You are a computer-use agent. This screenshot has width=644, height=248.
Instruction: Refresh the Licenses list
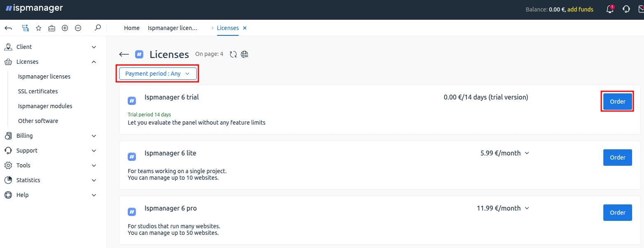pos(233,54)
